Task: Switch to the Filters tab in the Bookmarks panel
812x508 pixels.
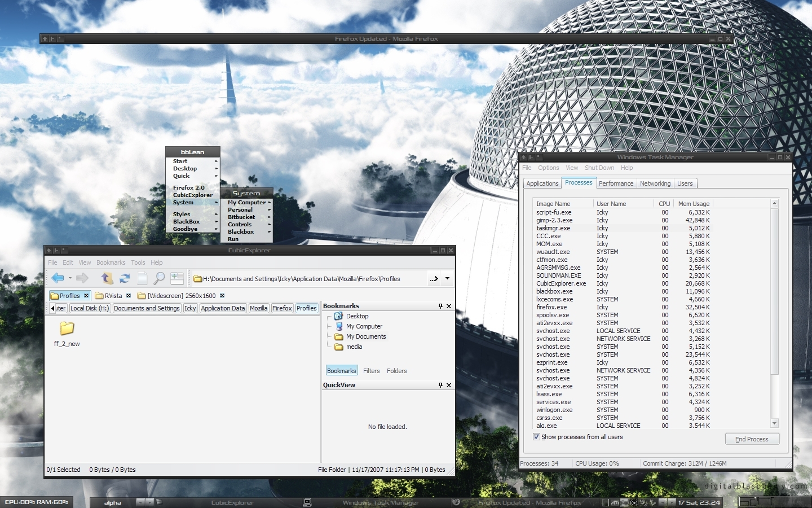Action: (372, 371)
